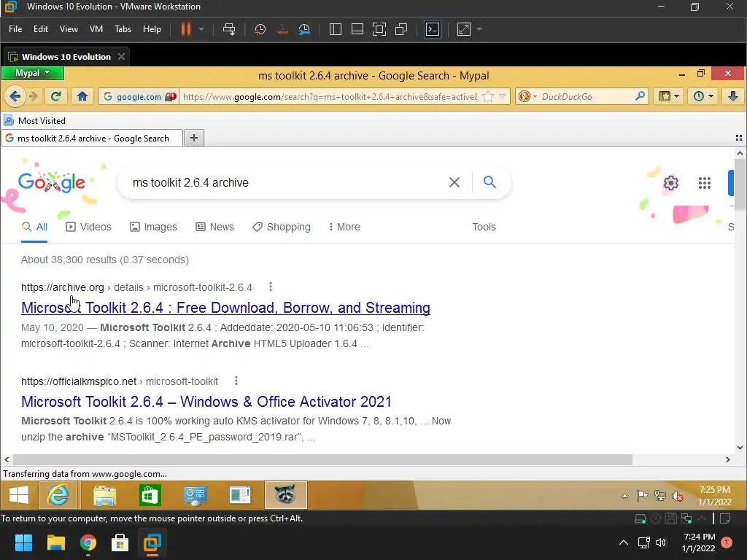Open the Windows & Office Activator 2021 result

(x=206, y=402)
